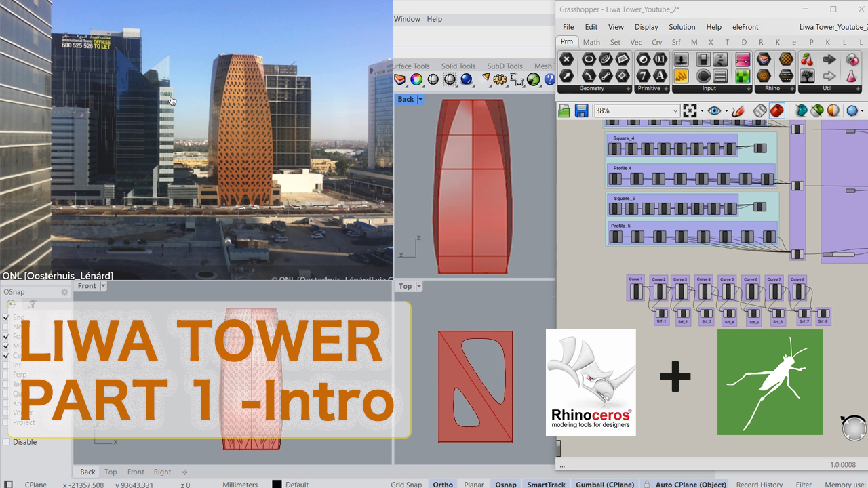Toggle Record History in the status bar
Screen dimensions: 868x488
pyautogui.click(x=759, y=484)
